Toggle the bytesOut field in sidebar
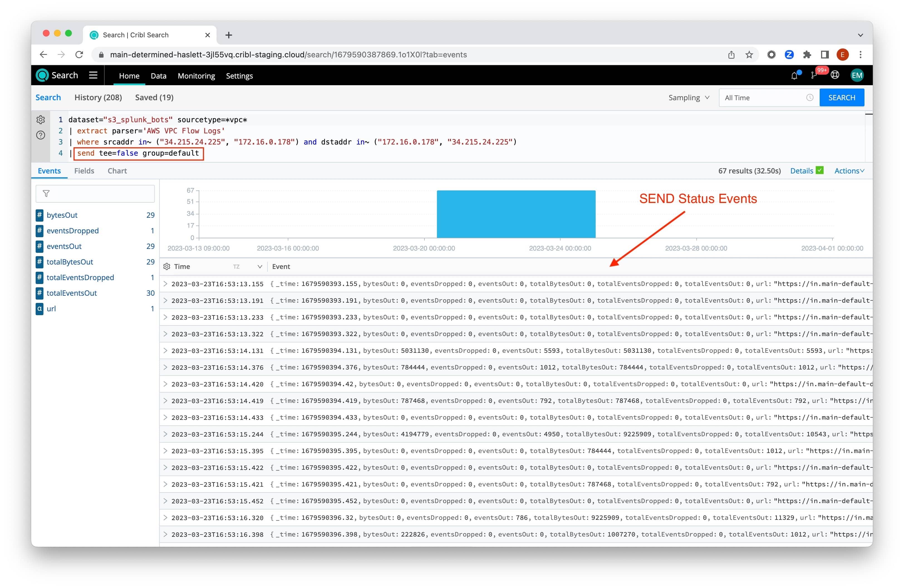This screenshot has width=904, height=588. (62, 215)
